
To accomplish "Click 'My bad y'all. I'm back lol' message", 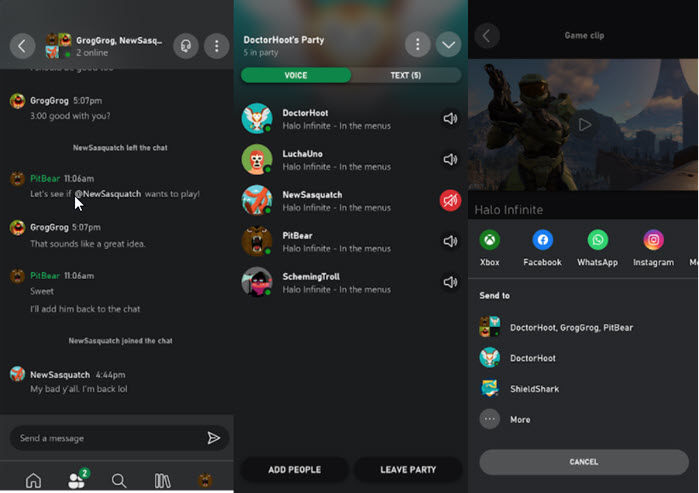I will [79, 389].
